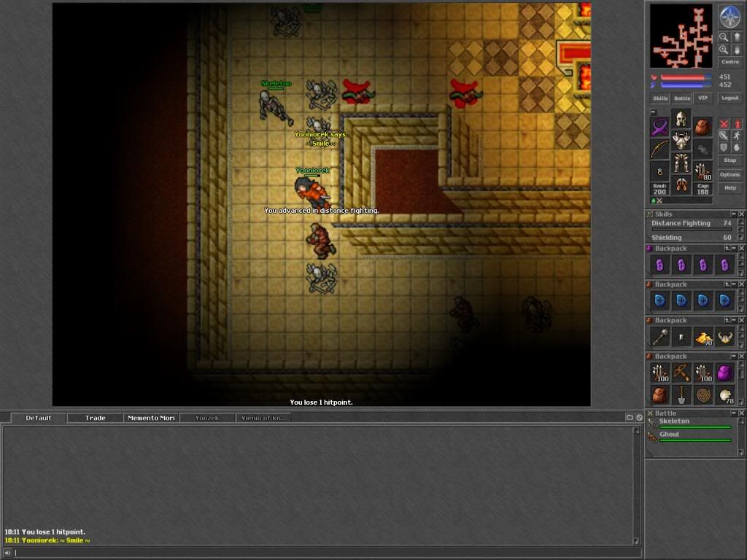This screenshot has width=747, height=560.
Task: Go up a level in purple runes backpack
Action: pyautogui.click(x=727, y=248)
